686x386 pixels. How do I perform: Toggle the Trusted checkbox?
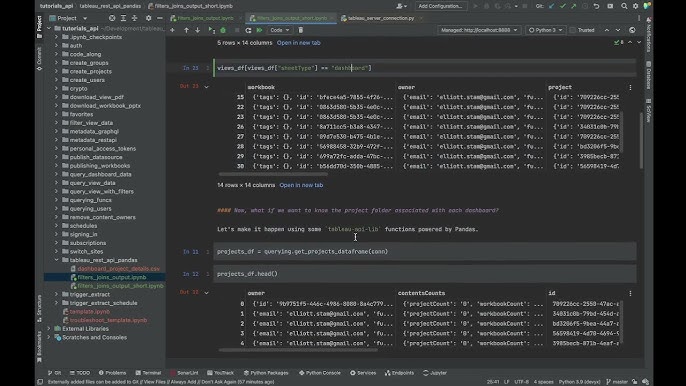click(573, 30)
